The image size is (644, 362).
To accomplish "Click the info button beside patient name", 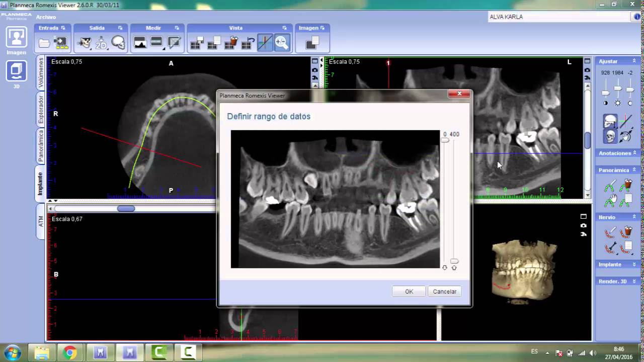I will tap(637, 17).
